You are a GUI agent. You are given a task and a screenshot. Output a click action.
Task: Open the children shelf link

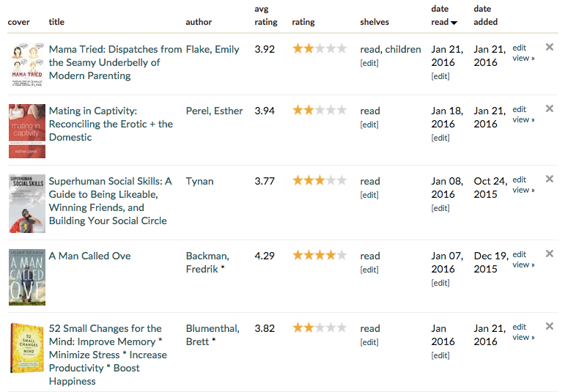click(x=403, y=49)
